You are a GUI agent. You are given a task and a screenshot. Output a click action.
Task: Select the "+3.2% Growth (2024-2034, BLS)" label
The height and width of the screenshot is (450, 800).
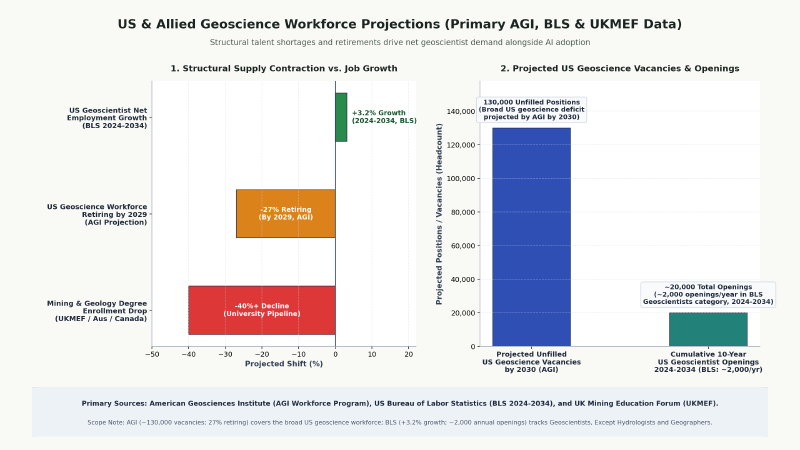[384, 117]
